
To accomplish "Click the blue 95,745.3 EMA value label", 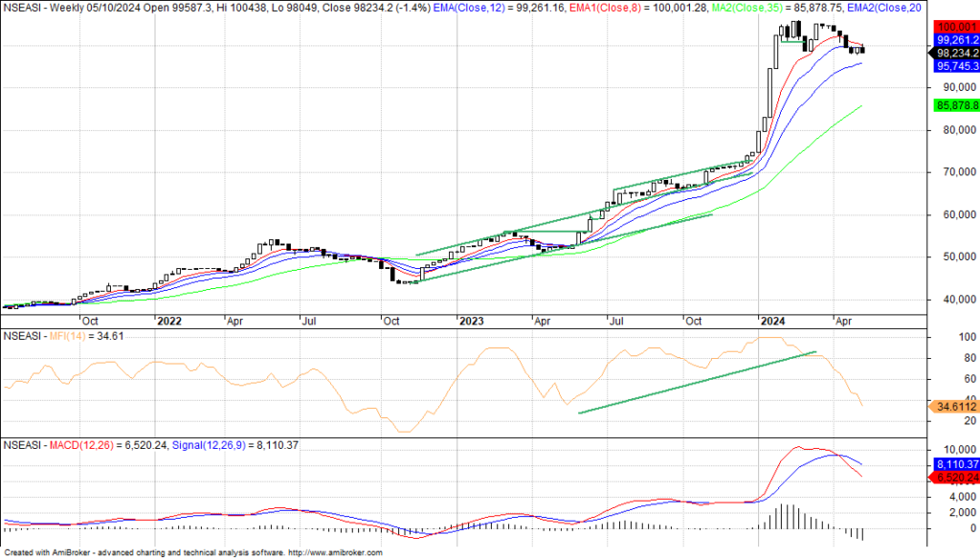I will pyautogui.click(x=953, y=66).
